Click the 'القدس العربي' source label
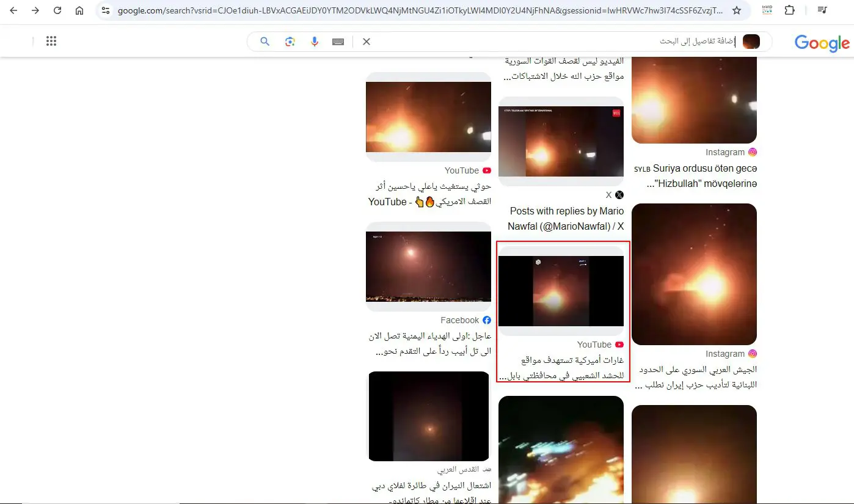Screen dimensions: 854x504 [x=458, y=470]
